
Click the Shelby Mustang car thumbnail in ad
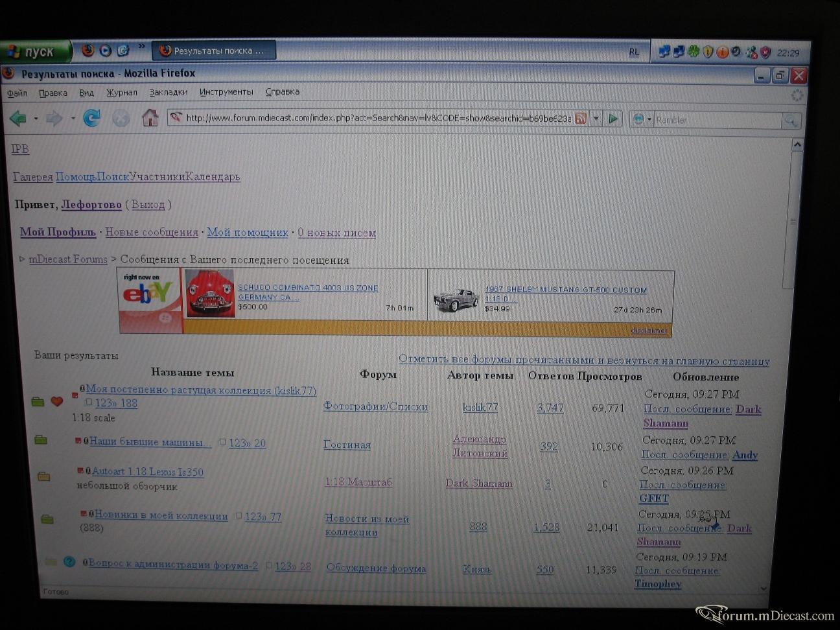[457, 300]
